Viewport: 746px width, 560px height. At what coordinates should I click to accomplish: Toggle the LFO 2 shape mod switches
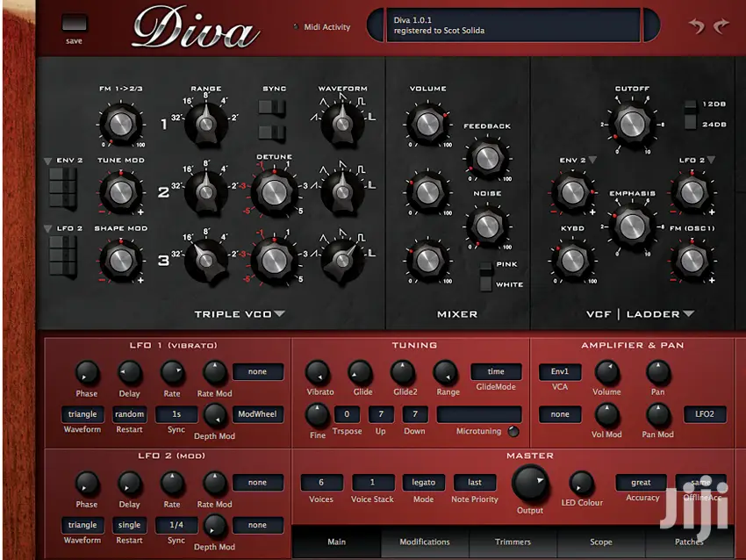(63, 255)
